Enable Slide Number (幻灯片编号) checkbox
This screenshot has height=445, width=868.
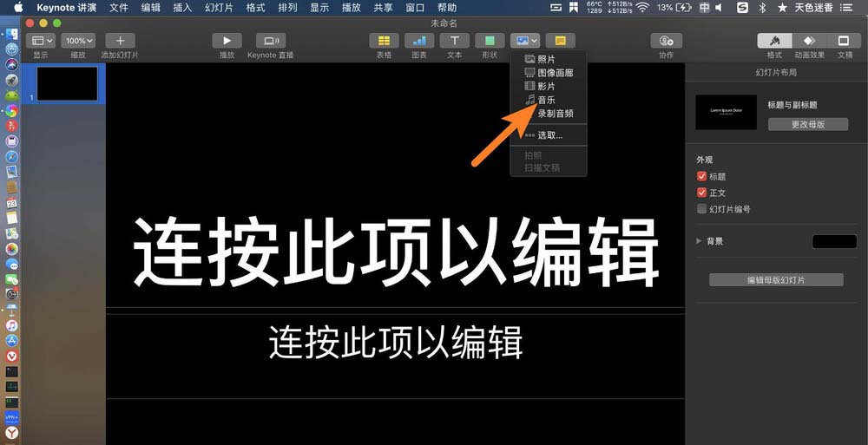point(701,209)
